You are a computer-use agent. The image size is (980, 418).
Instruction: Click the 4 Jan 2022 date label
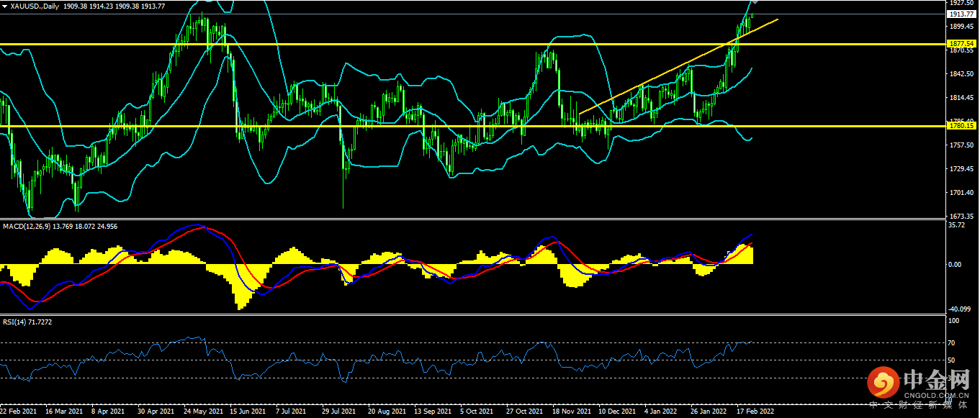tap(661, 412)
